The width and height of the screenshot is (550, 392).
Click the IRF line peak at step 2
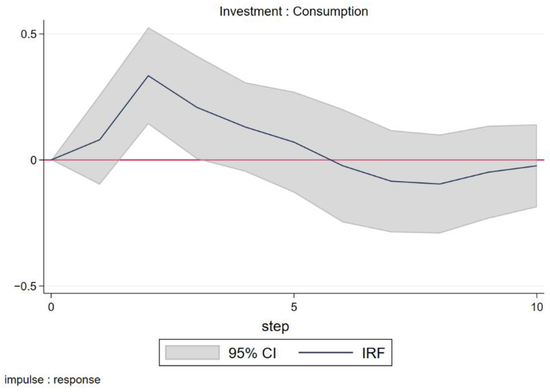coord(148,76)
